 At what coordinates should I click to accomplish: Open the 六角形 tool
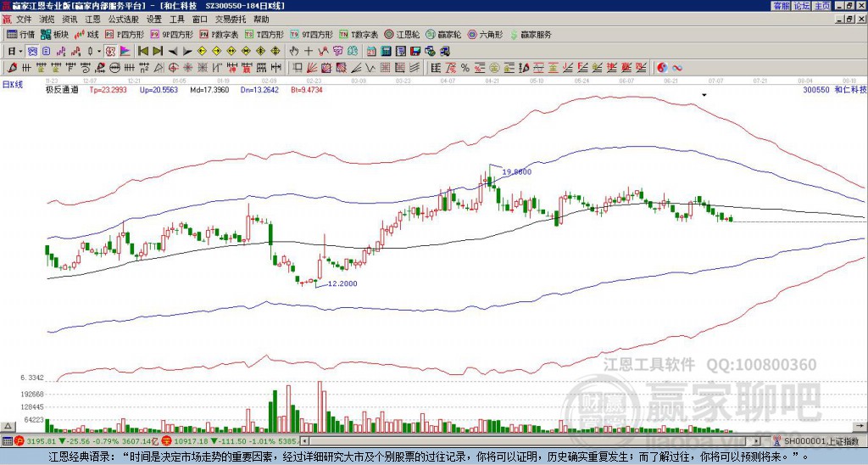[485, 34]
